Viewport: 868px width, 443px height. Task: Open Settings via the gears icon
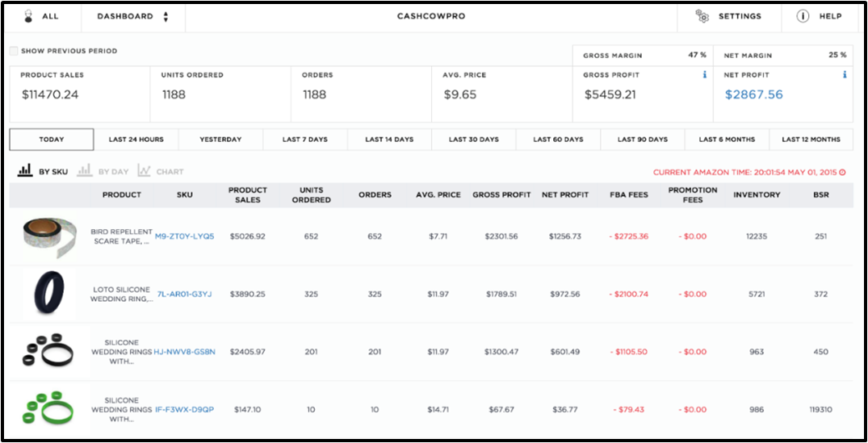[x=702, y=16]
